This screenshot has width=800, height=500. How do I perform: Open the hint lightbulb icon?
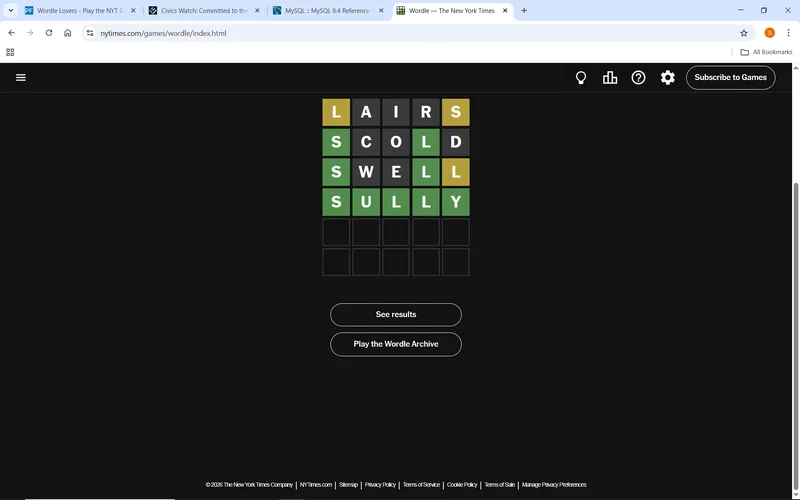(581, 78)
